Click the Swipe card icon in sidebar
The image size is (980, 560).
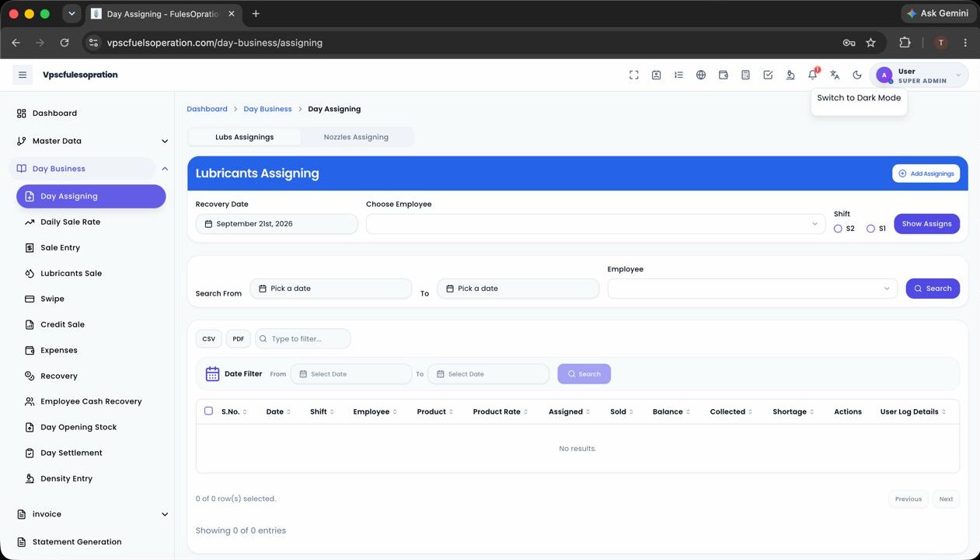pos(30,299)
